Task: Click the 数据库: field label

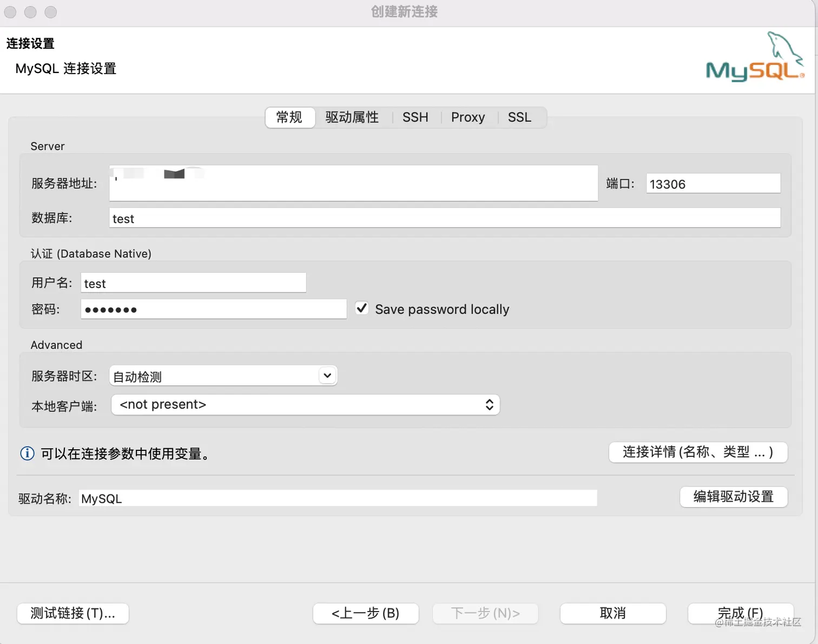Action: tap(52, 218)
